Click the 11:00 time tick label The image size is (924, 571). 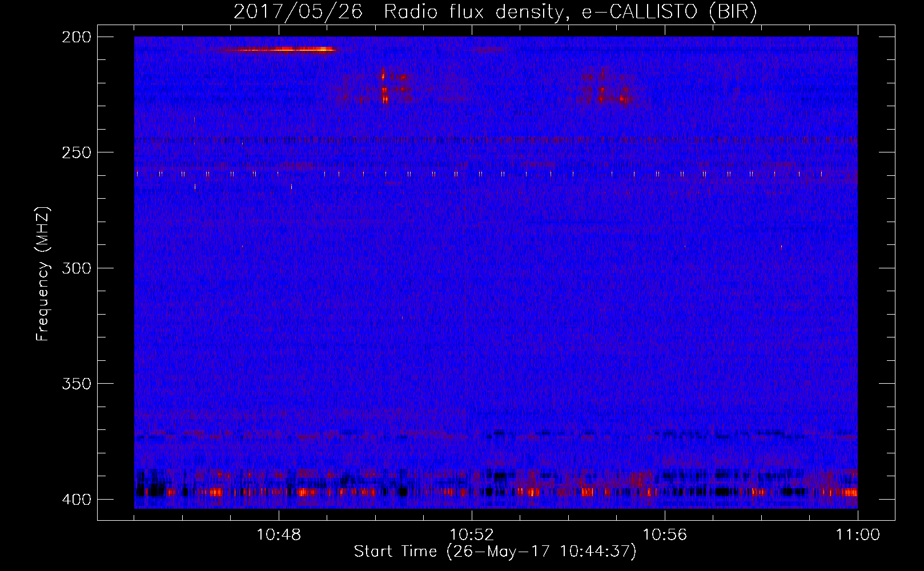(858, 535)
